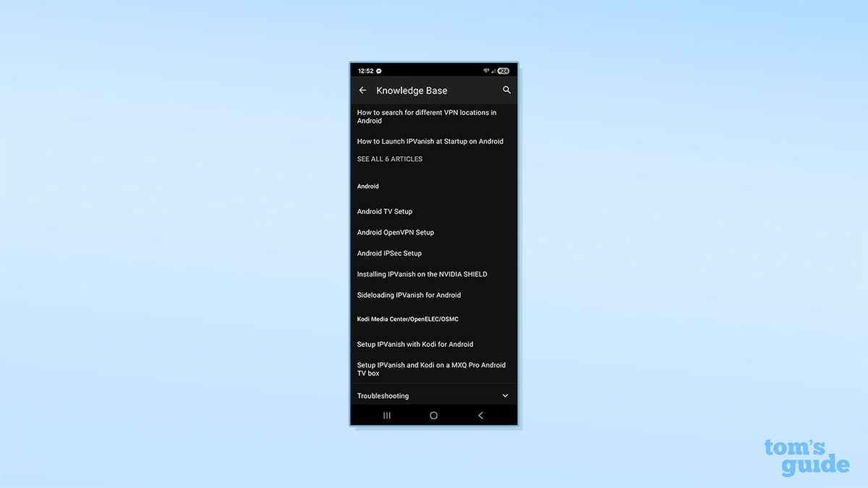Image resolution: width=868 pixels, height=488 pixels.
Task: Open "How to Launch IPVanish at Startup" article
Action: point(430,142)
